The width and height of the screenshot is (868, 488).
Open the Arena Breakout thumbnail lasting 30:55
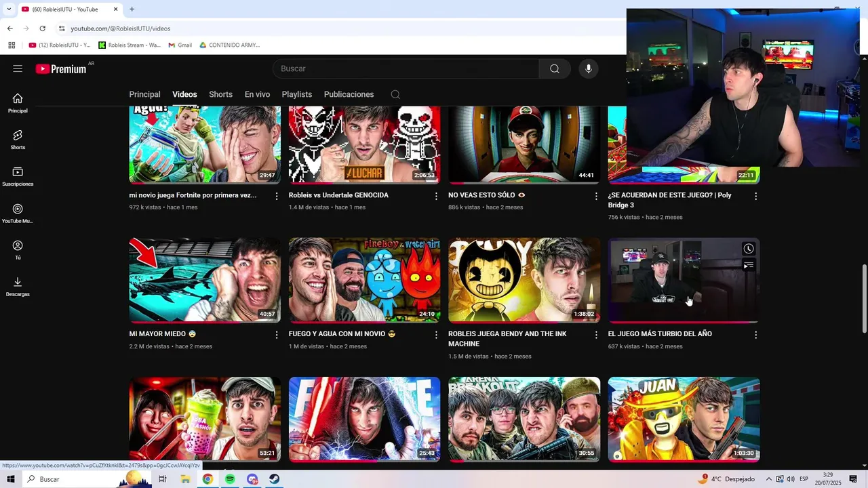(524, 419)
